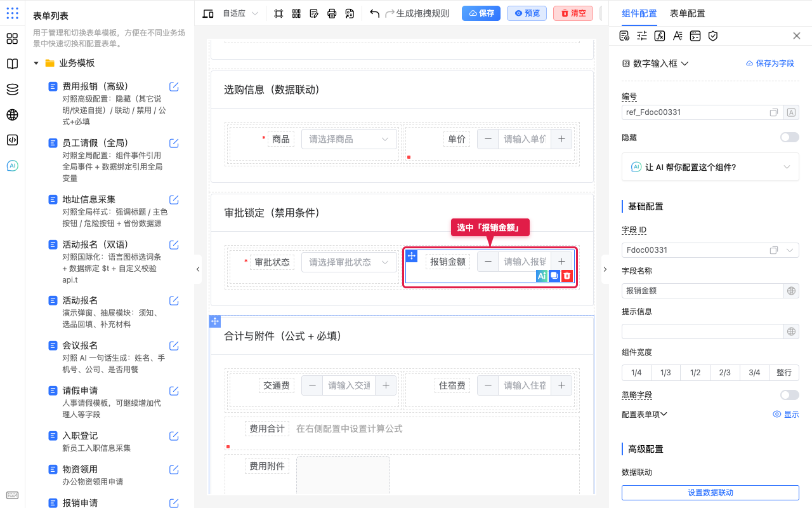Click the 保存 button
812x508 pixels.
point(481,13)
